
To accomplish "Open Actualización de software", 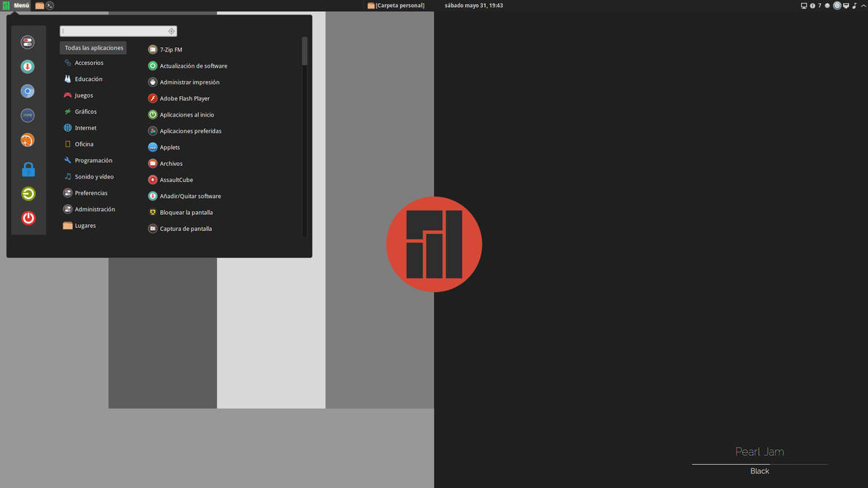I will [193, 66].
